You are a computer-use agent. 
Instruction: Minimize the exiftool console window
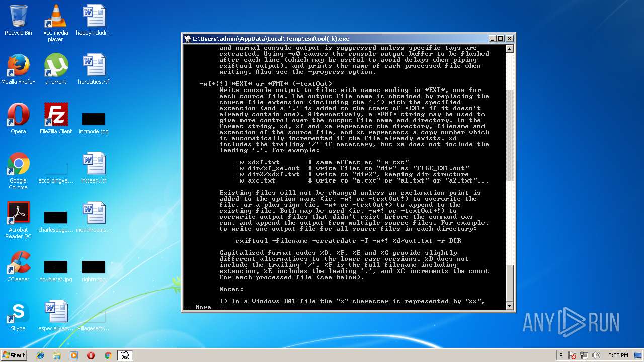(x=492, y=39)
